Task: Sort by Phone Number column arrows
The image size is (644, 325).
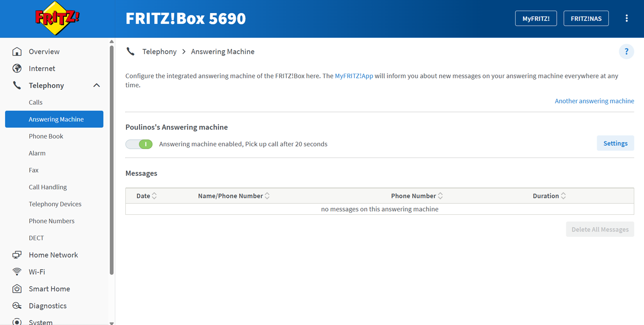Action: (x=440, y=196)
